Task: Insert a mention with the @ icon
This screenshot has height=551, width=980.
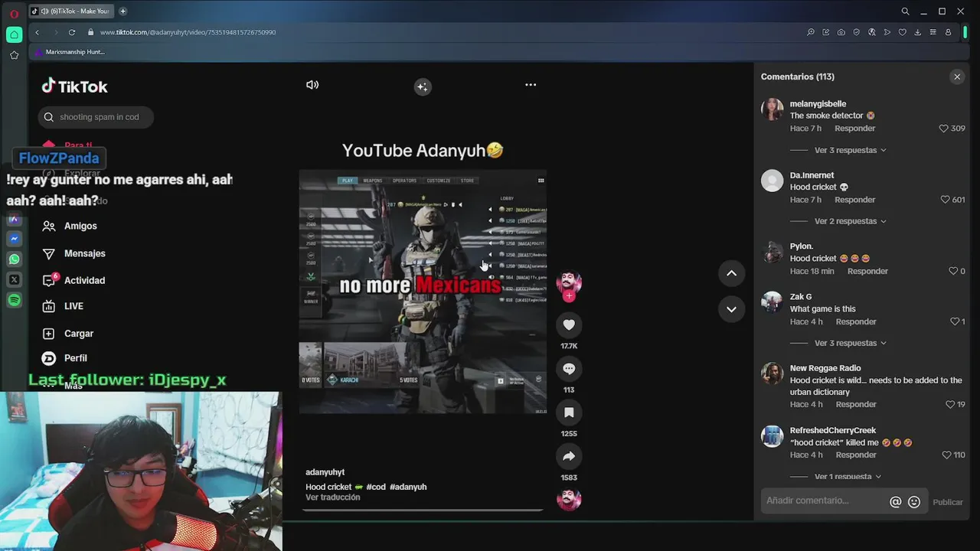Action: tap(895, 502)
